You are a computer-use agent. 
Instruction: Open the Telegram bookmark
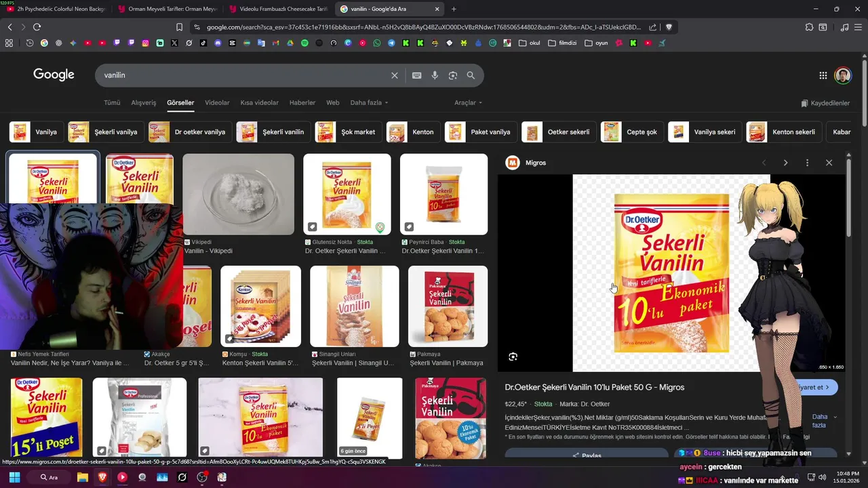pos(391,43)
